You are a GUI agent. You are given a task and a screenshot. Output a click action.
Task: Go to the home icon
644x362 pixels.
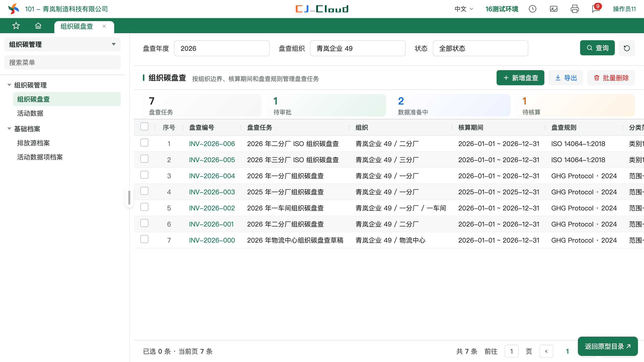coord(38,26)
